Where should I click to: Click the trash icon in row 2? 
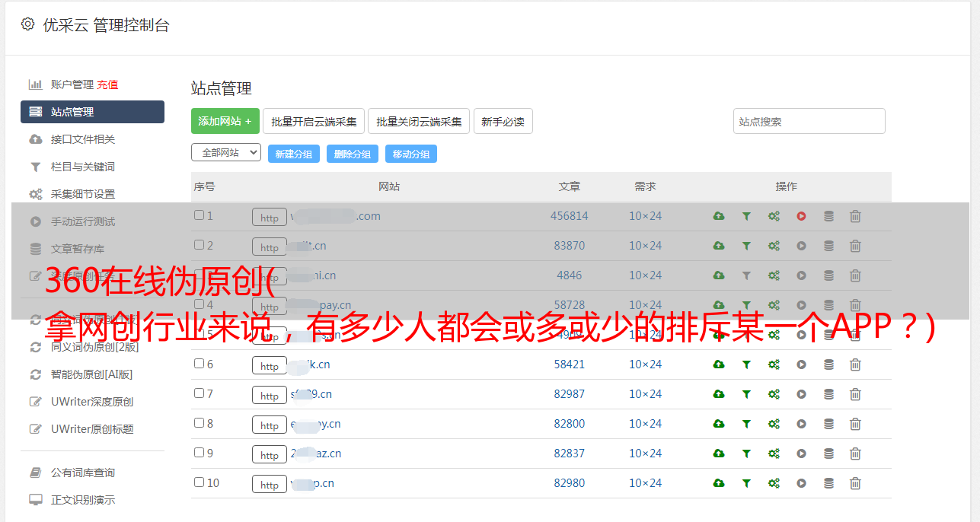(855, 246)
